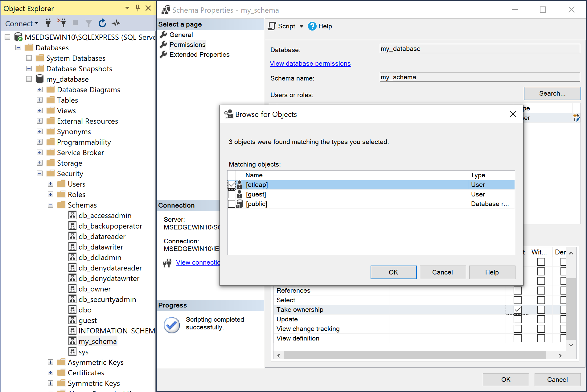Disconnect the current server connection

pos(61,23)
